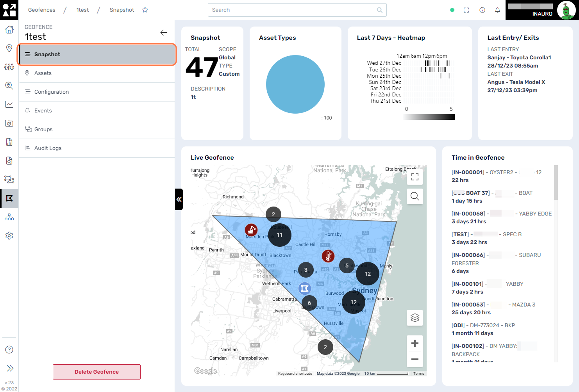
Task: Open the map pin icon in the sidebar
Action: point(9,48)
